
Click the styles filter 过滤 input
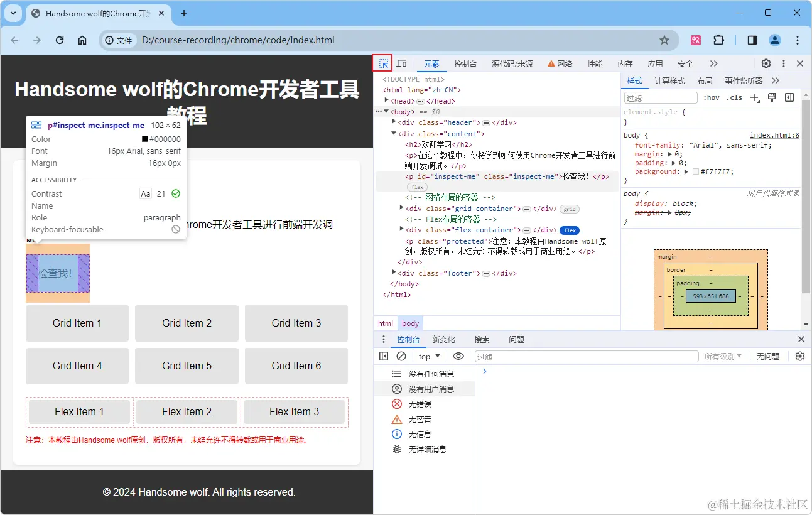tap(660, 98)
